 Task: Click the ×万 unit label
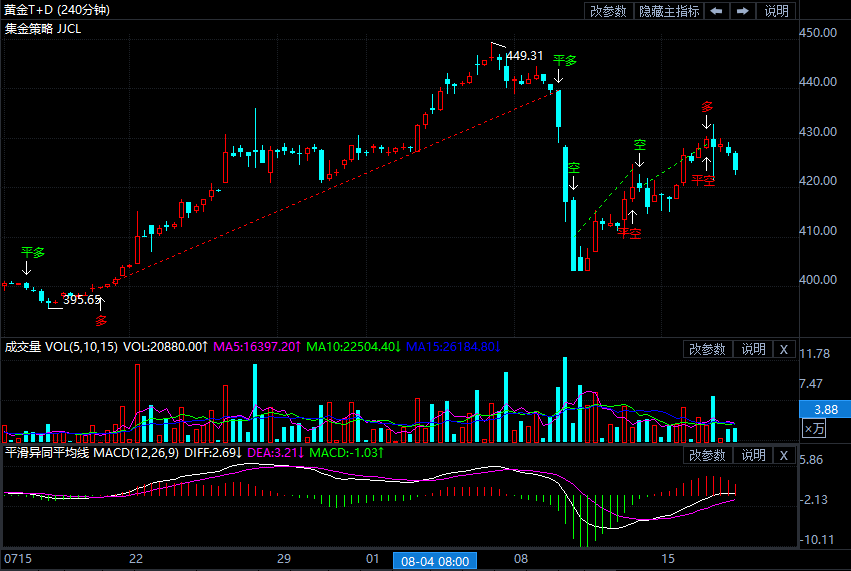click(815, 429)
